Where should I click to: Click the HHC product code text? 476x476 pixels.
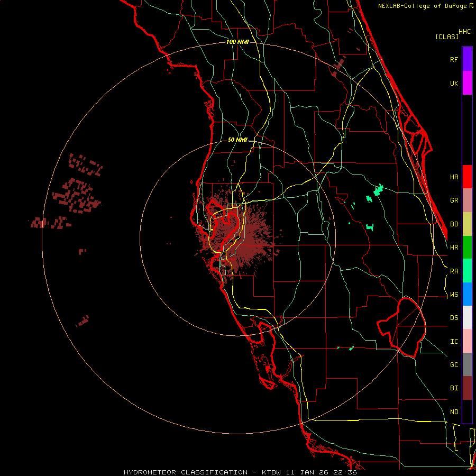click(x=465, y=32)
